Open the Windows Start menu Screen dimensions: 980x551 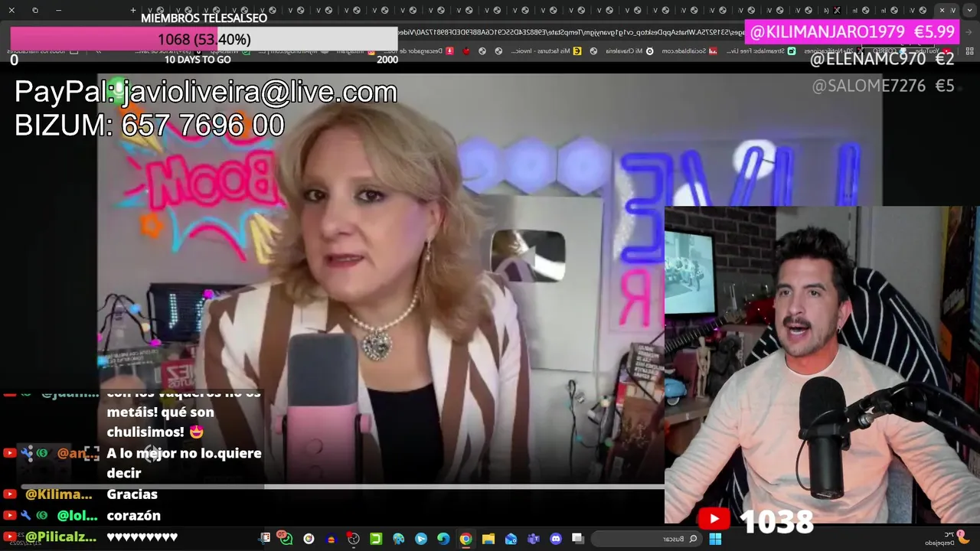[716, 539]
